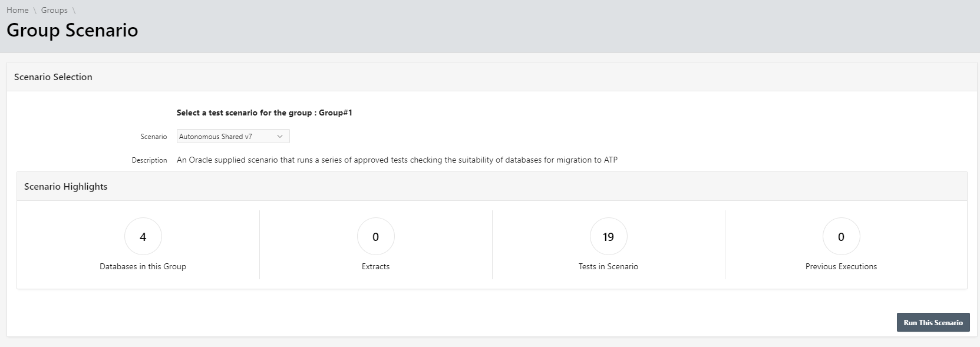The width and height of the screenshot is (980, 347).
Task: Click the chevron arrow on the Scenario dropdown
Action: coord(280,137)
